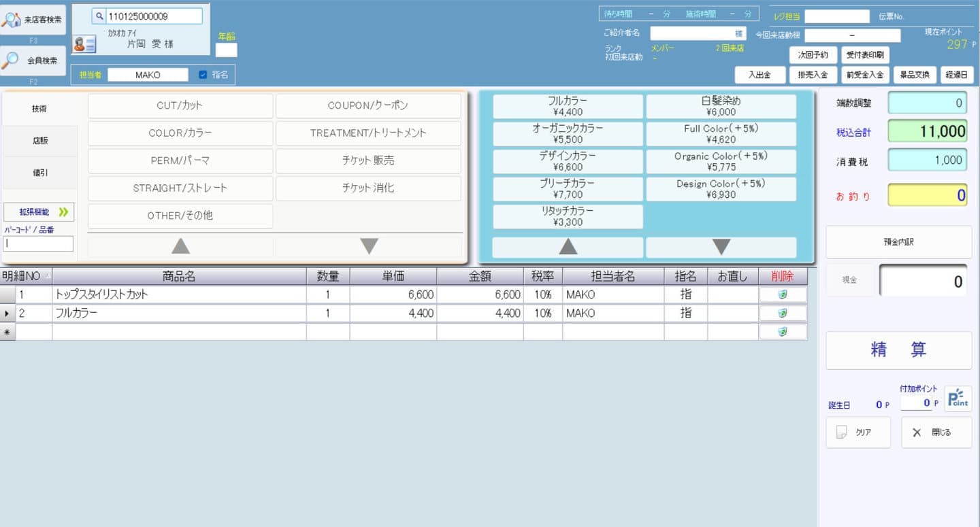Toggle the 指名 checkbox
The width and height of the screenshot is (980, 527).
coord(203,75)
